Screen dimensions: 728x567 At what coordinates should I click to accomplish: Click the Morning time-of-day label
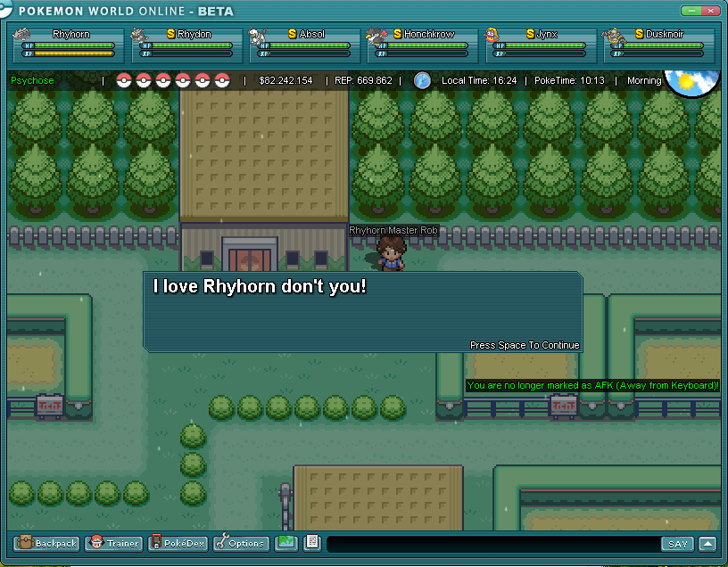click(644, 81)
